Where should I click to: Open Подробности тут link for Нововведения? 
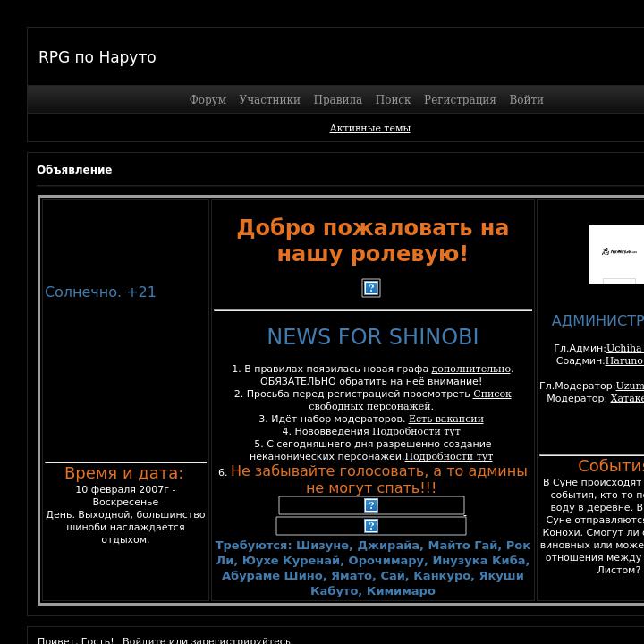pyautogui.click(x=416, y=431)
